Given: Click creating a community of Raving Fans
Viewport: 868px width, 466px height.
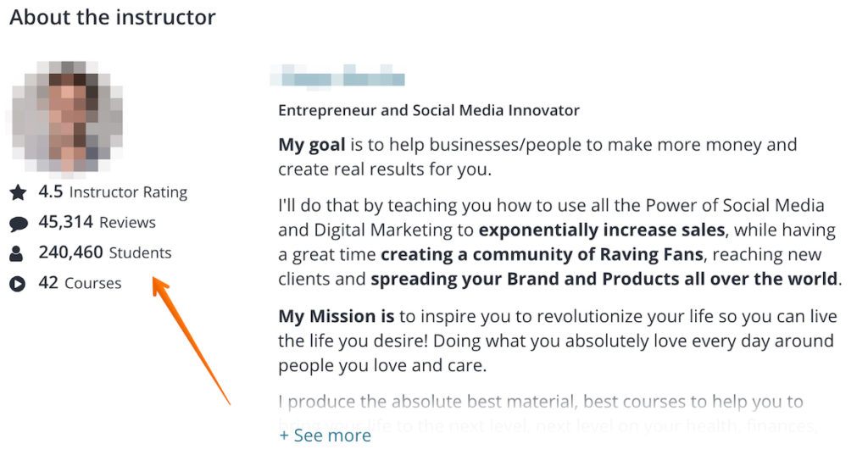Looking at the screenshot, I should pos(542,254).
